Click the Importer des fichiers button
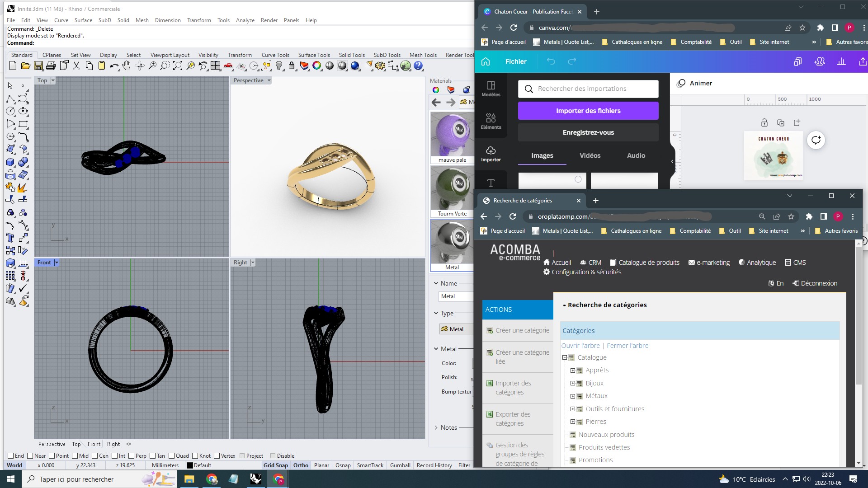Screen dimensions: 868x488 [x=588, y=111]
